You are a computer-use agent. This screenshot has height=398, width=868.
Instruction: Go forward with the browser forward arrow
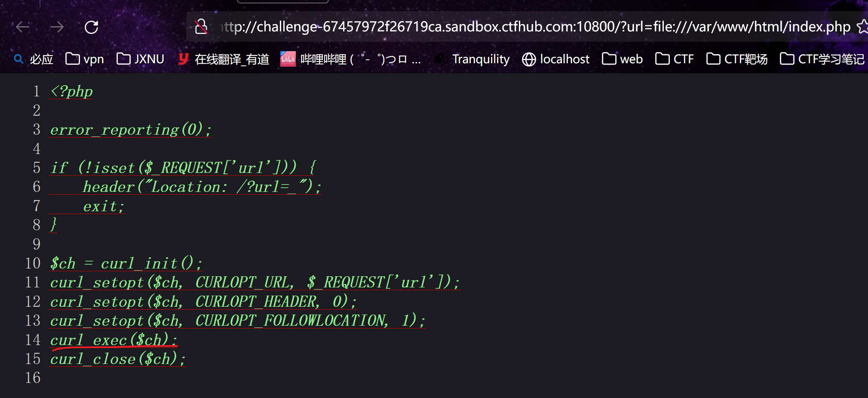pos(57,27)
